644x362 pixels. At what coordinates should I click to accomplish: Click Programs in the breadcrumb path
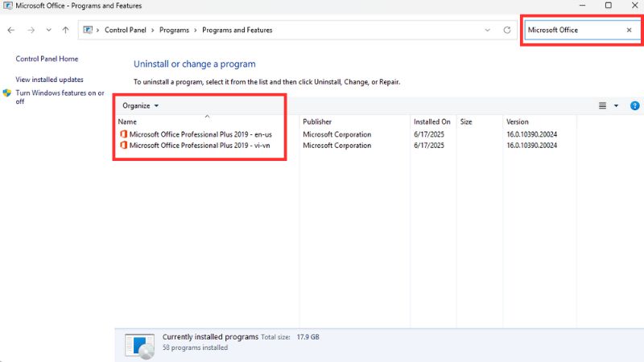[175, 30]
